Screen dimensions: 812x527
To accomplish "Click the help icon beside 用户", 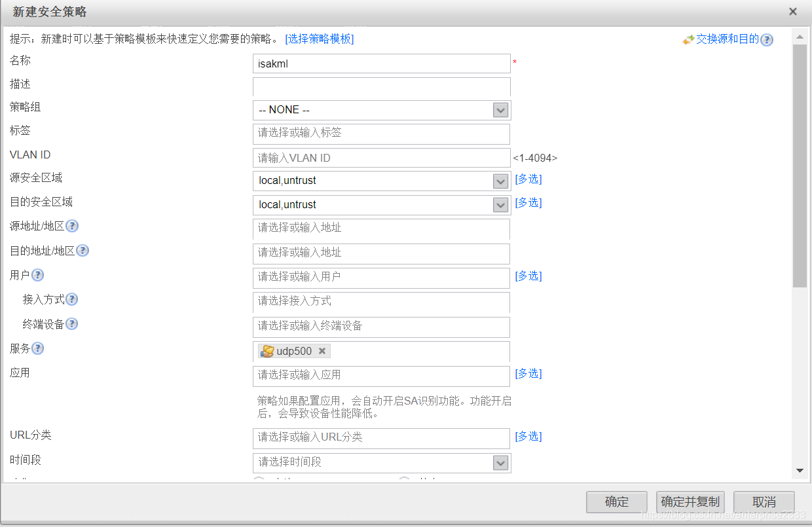I will point(37,276).
